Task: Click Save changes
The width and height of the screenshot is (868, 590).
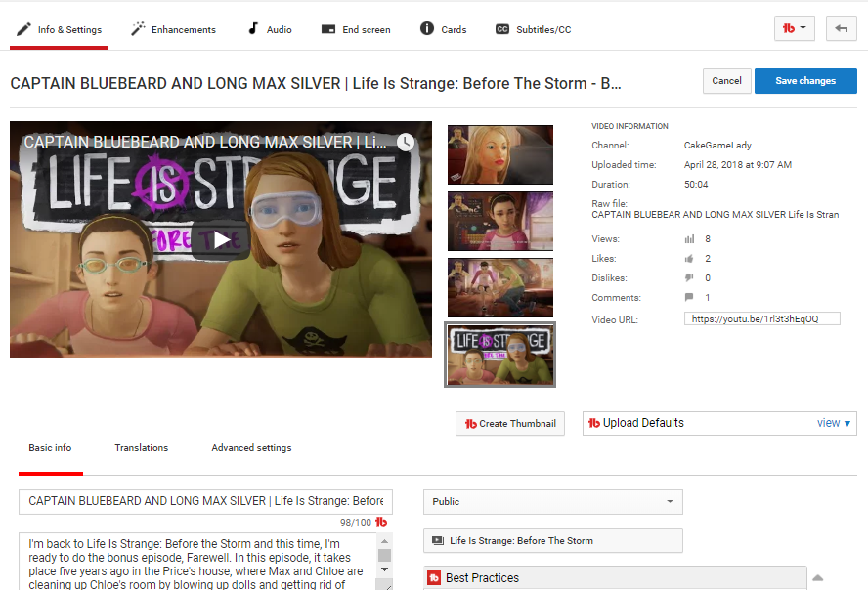Action: [x=805, y=81]
